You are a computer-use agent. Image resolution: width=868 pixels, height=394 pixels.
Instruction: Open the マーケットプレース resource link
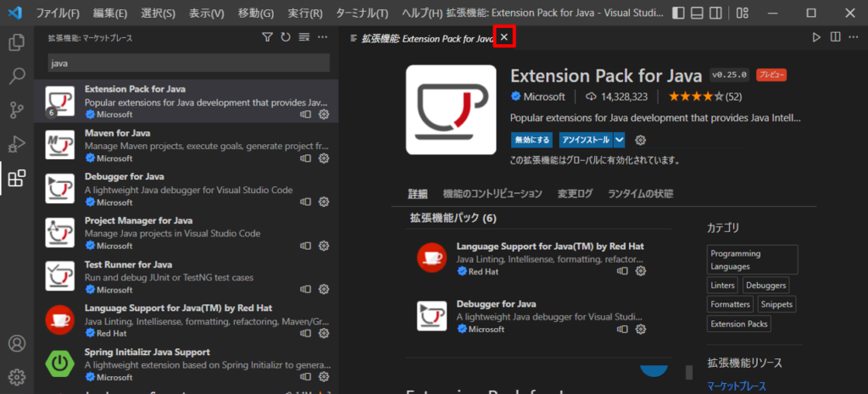737,386
